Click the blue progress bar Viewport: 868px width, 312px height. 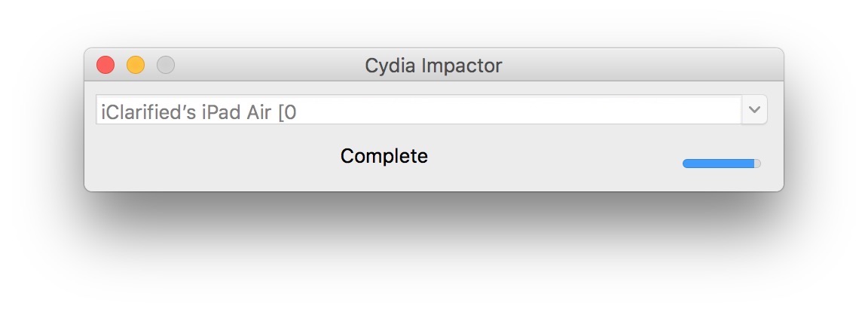720,164
